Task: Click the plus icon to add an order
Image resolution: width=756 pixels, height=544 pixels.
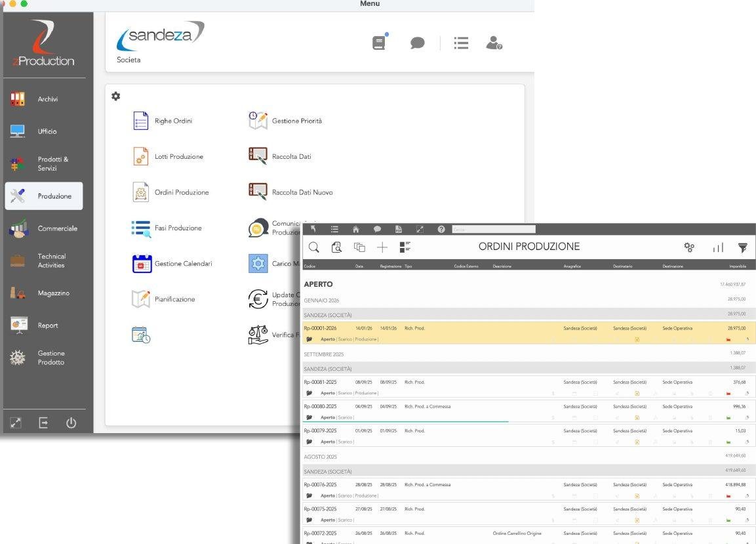Action: (382, 247)
